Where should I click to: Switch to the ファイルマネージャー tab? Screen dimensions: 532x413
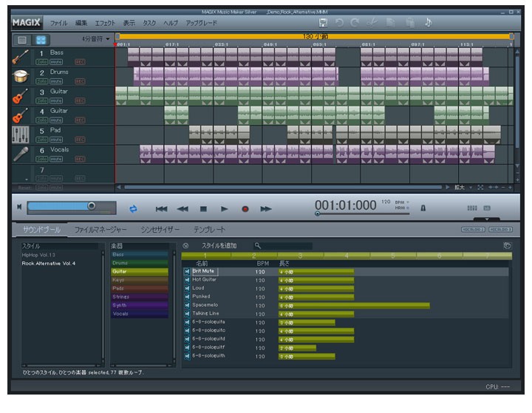click(100, 230)
